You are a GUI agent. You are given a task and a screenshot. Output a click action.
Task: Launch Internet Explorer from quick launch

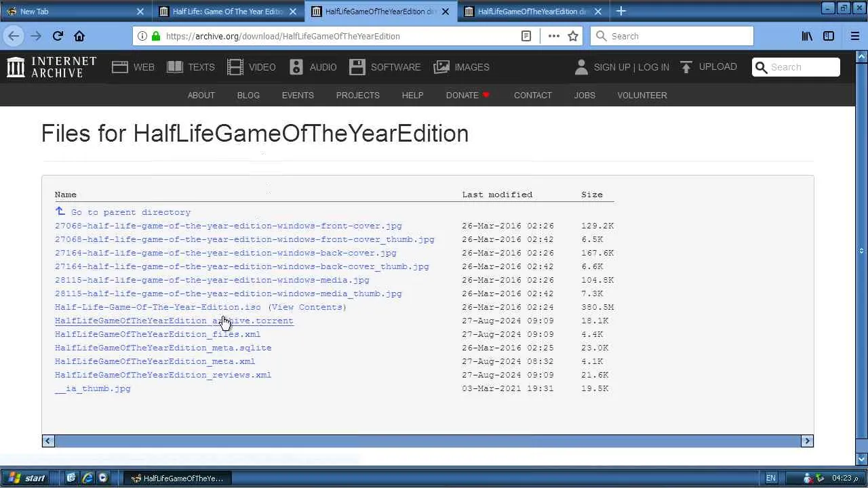click(x=87, y=478)
